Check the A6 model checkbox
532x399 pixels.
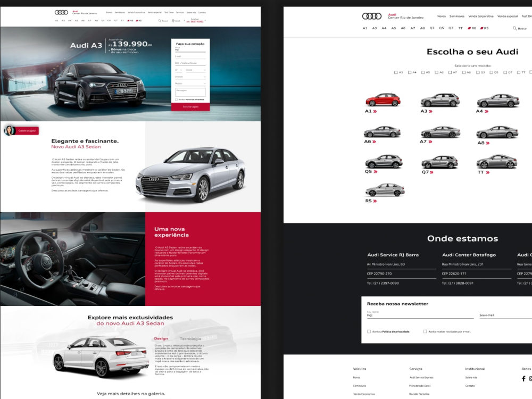tap(437, 72)
